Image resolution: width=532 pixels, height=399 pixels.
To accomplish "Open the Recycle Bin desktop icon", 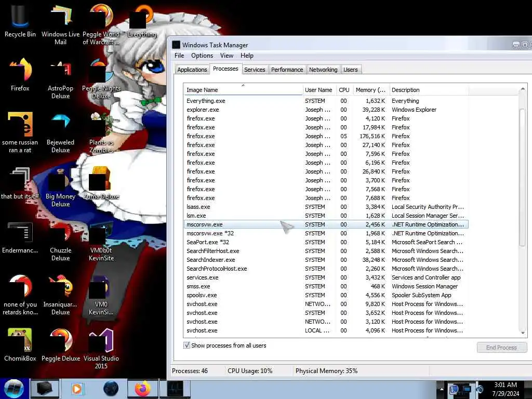I will click(20, 20).
